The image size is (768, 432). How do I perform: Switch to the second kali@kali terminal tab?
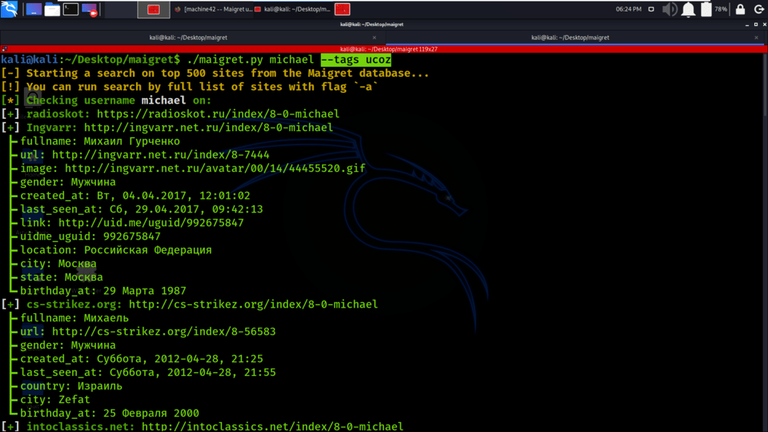click(570, 37)
